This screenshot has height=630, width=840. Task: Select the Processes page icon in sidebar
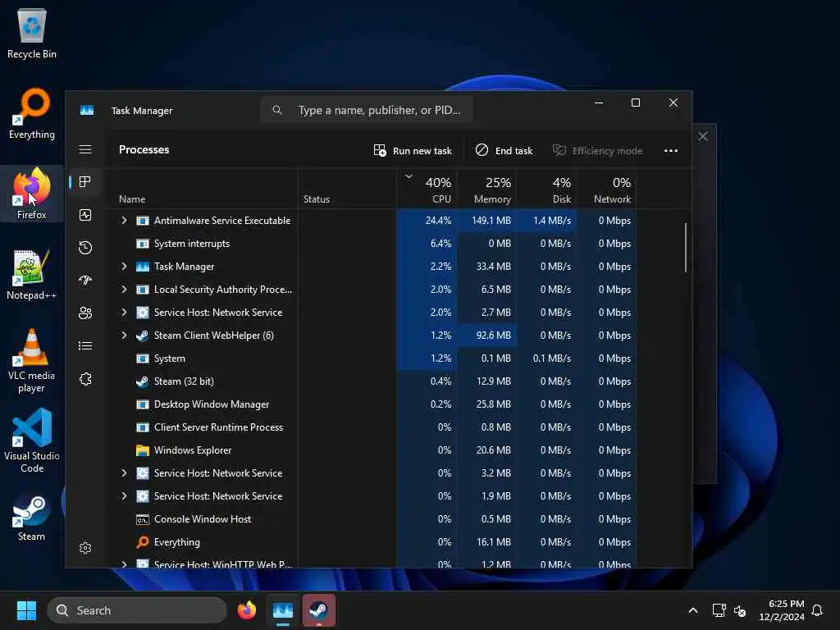85,182
